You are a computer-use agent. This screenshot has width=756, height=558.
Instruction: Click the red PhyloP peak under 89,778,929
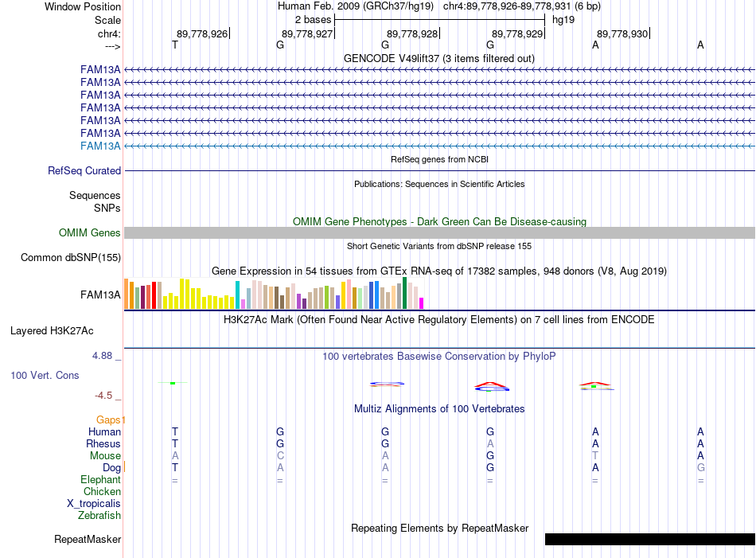(x=491, y=386)
